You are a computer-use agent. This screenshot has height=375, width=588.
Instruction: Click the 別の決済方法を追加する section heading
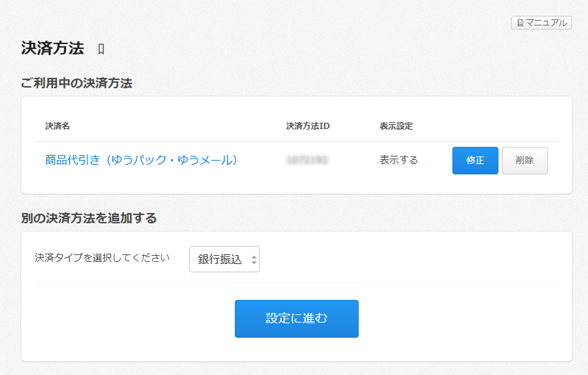(x=89, y=219)
